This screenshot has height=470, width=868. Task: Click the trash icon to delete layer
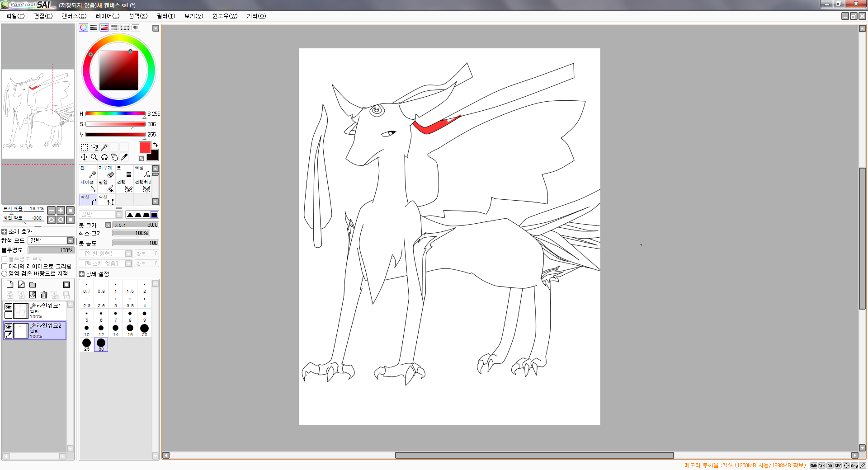click(44, 295)
